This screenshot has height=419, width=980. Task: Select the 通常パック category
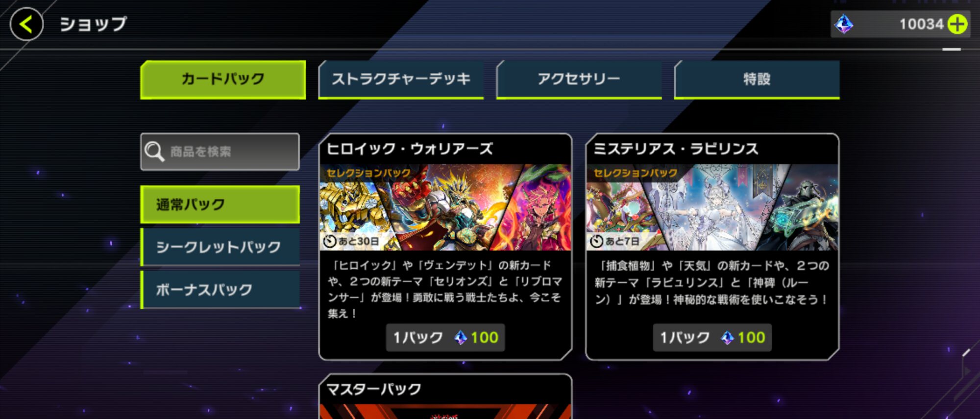(x=220, y=204)
